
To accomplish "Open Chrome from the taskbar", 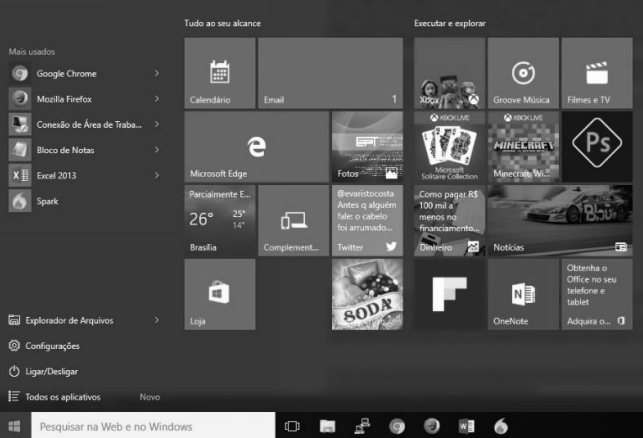I will 397,426.
